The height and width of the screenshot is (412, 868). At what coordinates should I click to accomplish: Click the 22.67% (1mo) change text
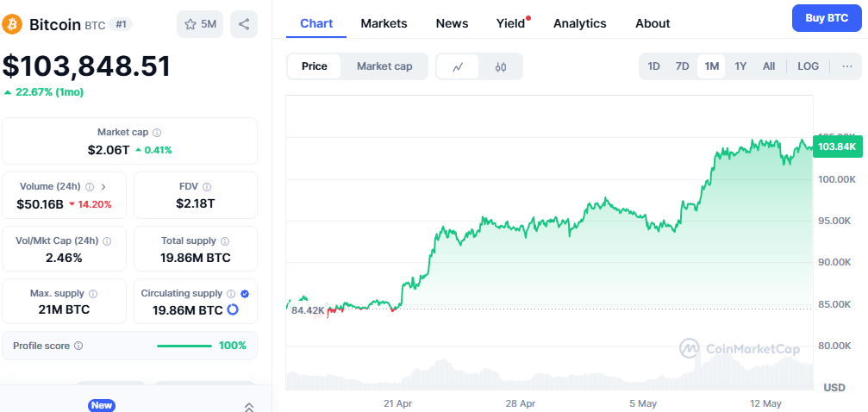49,92
